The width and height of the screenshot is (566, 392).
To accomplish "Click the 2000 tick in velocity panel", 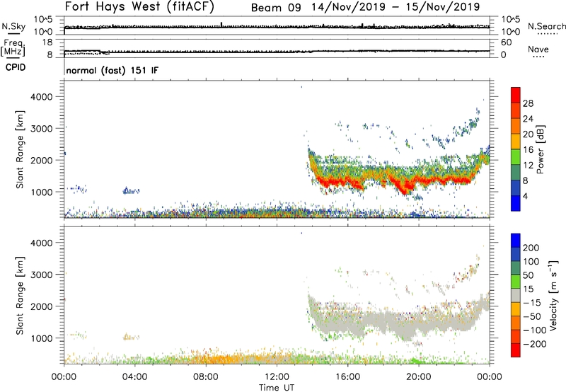I will point(42,306).
